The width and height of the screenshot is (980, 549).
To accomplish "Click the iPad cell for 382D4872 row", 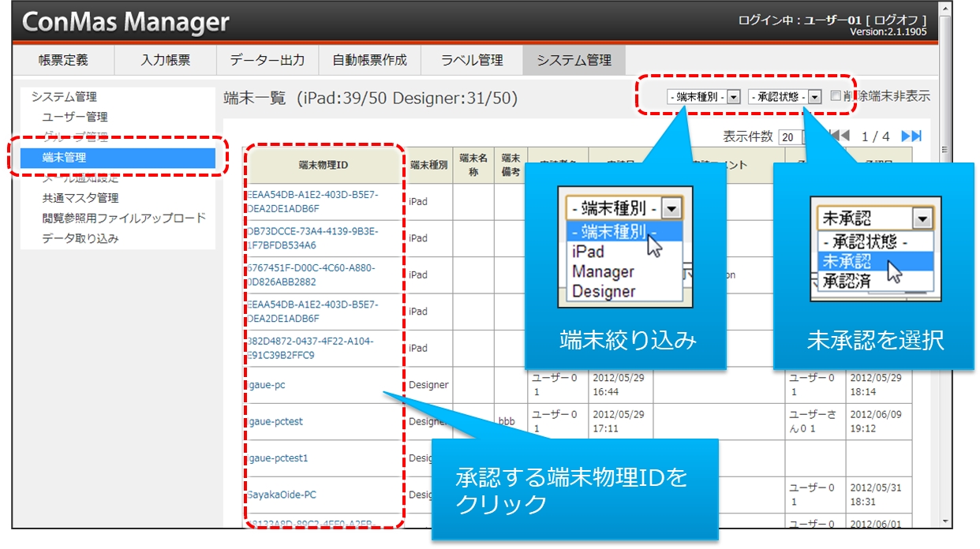I will pos(429,348).
